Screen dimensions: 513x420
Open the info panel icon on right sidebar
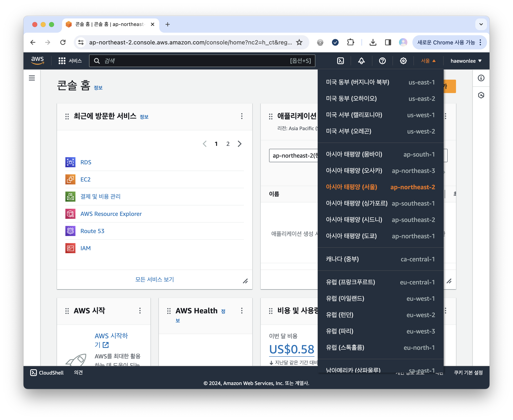481,78
